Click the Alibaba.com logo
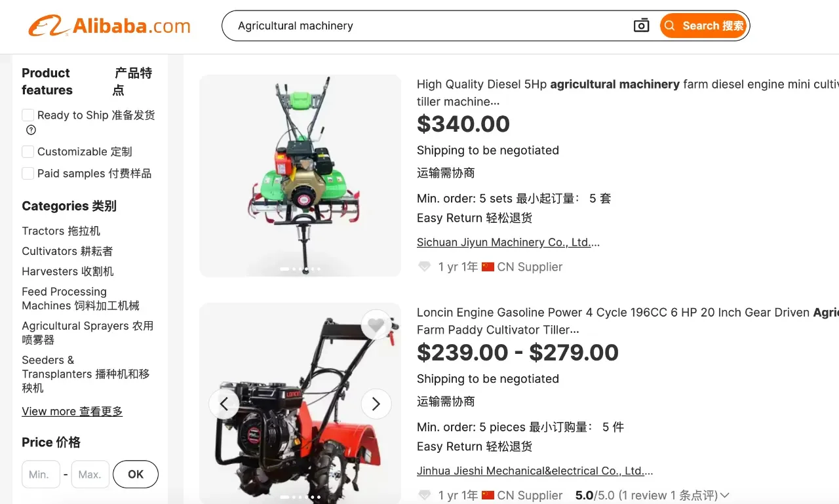Screen dimensions: 839x504 (x=109, y=26)
